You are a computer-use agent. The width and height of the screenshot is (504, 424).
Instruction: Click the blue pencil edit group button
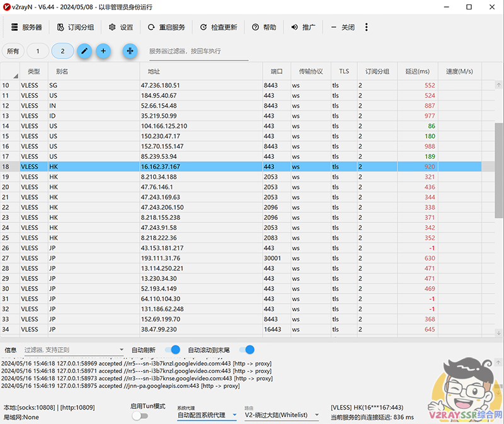pyautogui.click(x=84, y=51)
